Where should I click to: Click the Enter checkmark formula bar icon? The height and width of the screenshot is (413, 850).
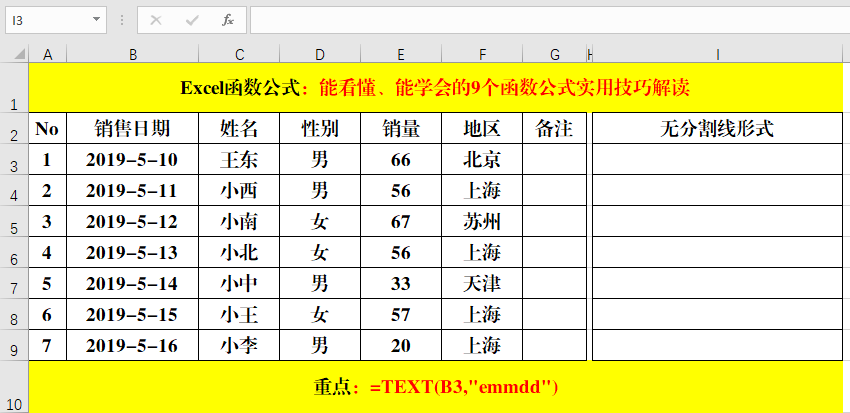pyautogui.click(x=192, y=21)
